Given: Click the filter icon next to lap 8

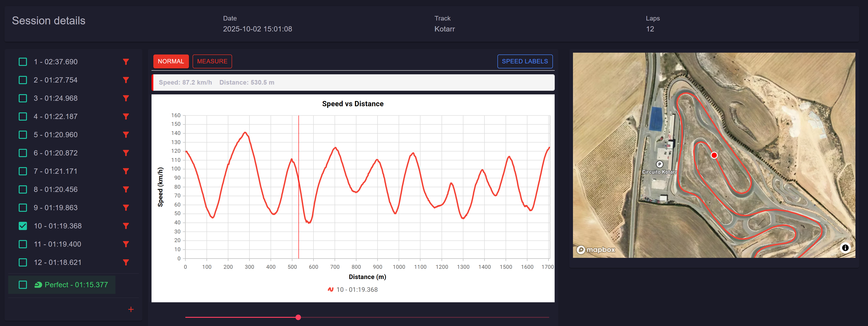Looking at the screenshot, I should [126, 189].
